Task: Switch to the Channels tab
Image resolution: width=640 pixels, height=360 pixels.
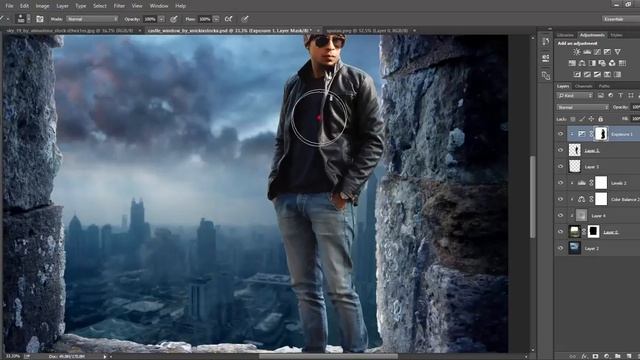Action: click(x=583, y=86)
